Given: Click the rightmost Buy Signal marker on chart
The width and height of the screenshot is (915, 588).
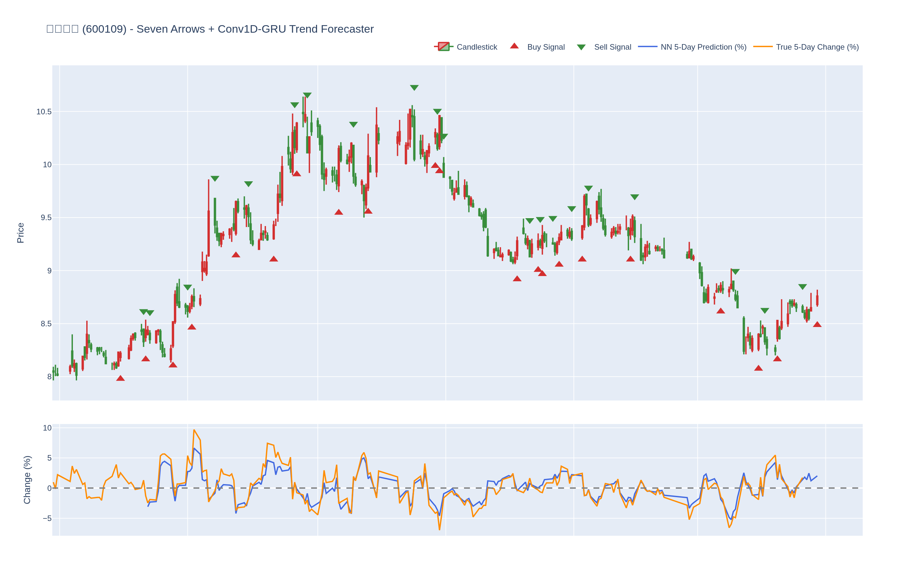Looking at the screenshot, I should coord(817,325).
